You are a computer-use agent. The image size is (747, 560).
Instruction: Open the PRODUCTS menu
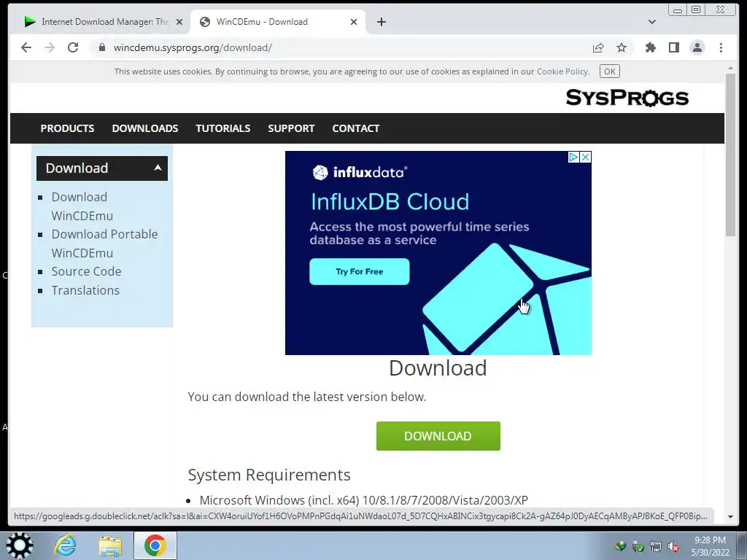pyautogui.click(x=67, y=128)
